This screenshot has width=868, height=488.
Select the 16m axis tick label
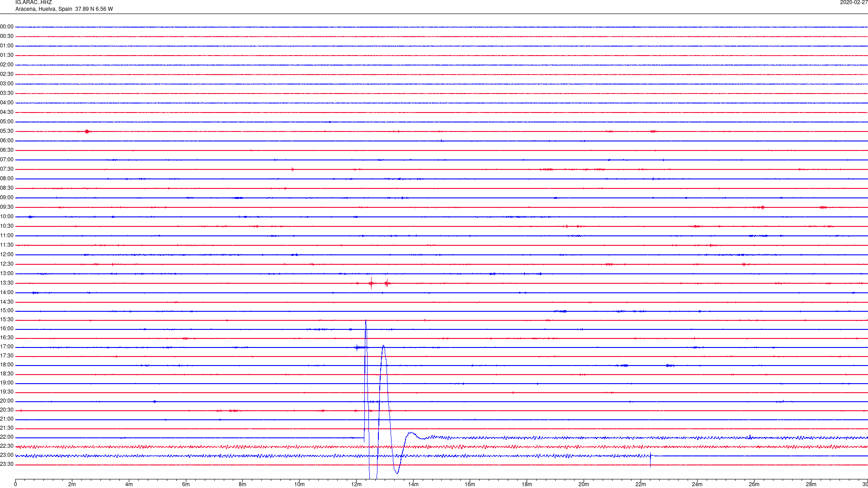[x=470, y=484]
